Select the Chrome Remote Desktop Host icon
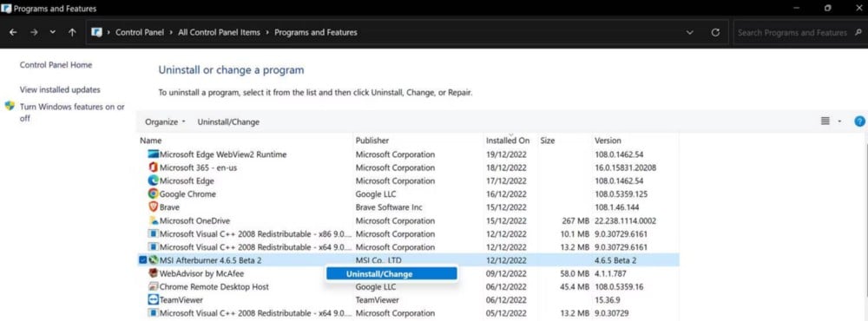The image size is (868, 321). point(154,286)
